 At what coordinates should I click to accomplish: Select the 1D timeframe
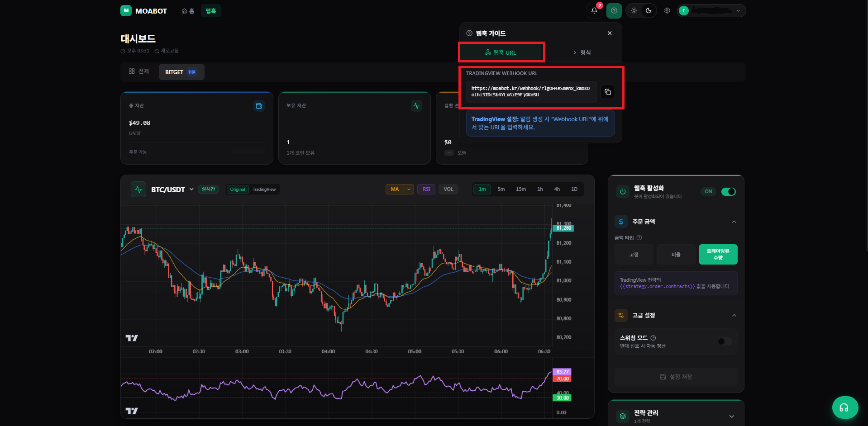click(574, 189)
